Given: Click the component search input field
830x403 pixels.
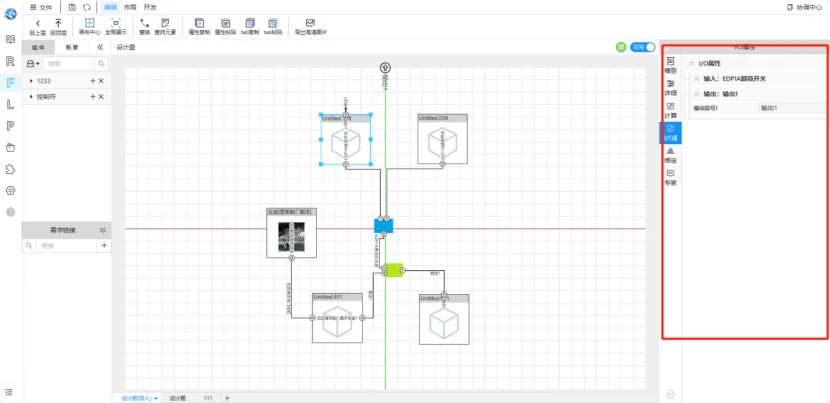Looking at the screenshot, I should pos(68,64).
